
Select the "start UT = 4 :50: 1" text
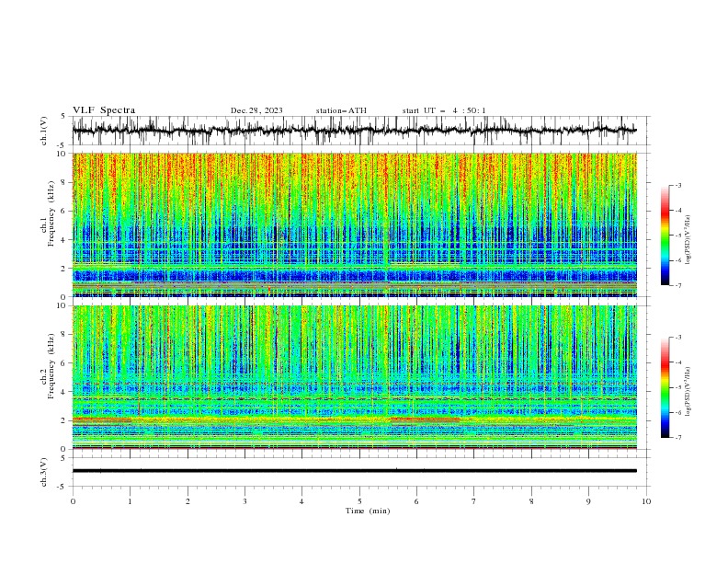coord(444,110)
